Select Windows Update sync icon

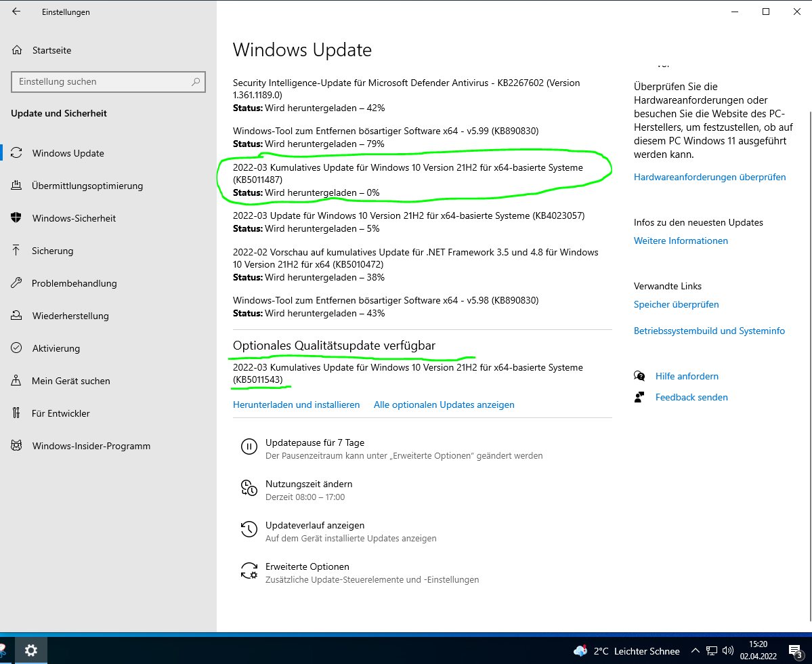click(x=16, y=153)
